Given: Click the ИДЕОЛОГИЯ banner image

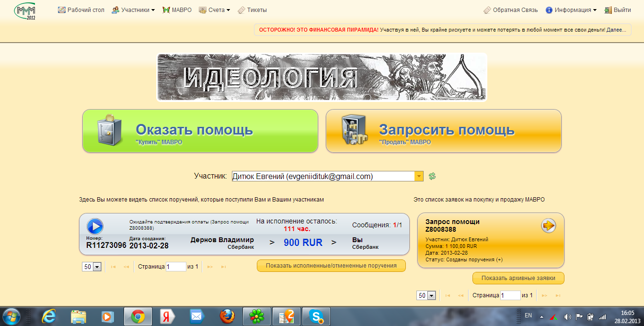Looking at the screenshot, I should (x=322, y=77).
